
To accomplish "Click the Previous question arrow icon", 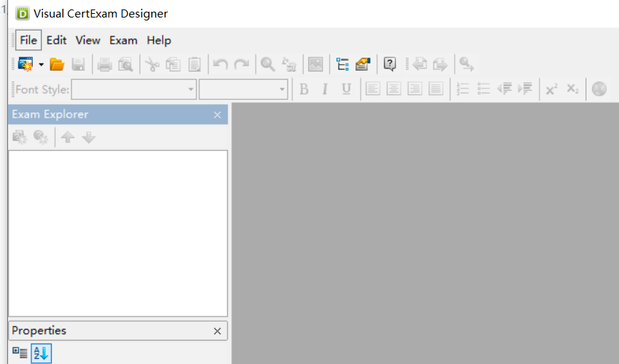I will pyautogui.click(x=419, y=64).
